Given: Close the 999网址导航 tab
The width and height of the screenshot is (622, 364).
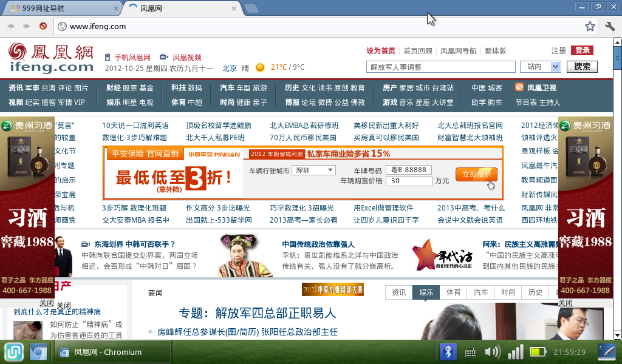Looking at the screenshot, I should click(116, 8).
